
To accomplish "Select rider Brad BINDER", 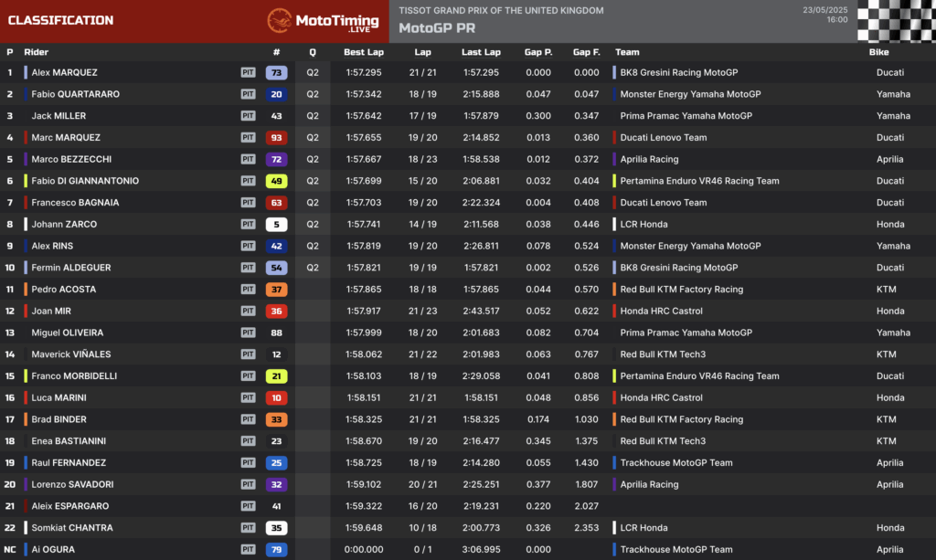I will pyautogui.click(x=58, y=419).
